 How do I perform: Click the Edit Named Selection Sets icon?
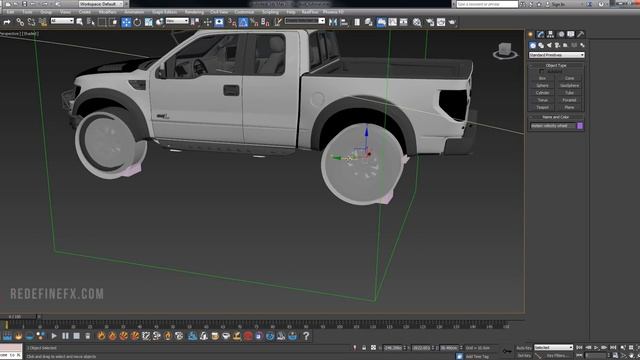278,22
